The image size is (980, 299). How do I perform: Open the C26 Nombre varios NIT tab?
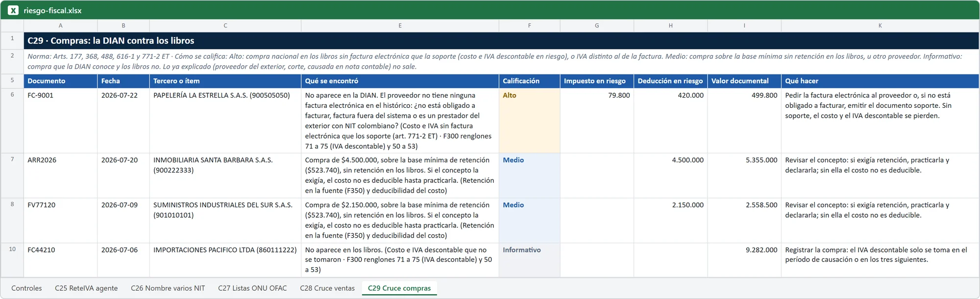[x=168, y=288]
